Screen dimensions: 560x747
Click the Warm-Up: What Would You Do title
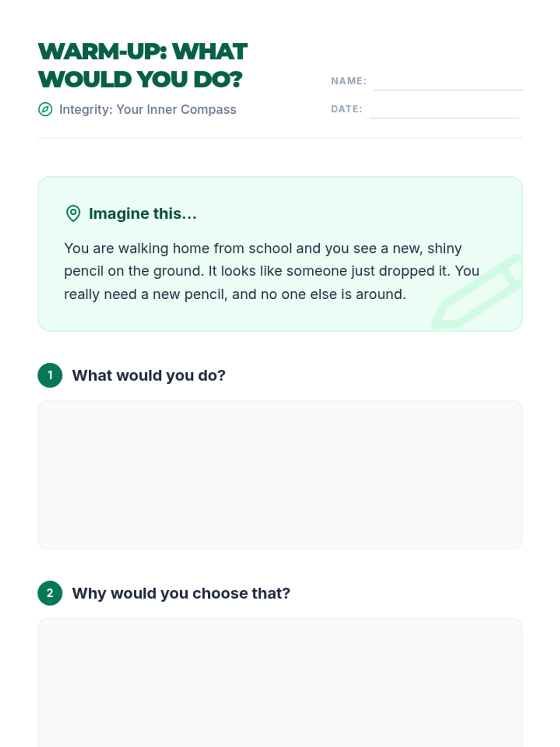[142, 65]
